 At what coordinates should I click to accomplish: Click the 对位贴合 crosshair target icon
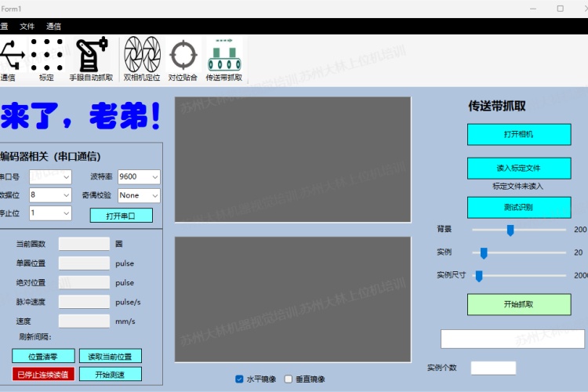click(183, 56)
